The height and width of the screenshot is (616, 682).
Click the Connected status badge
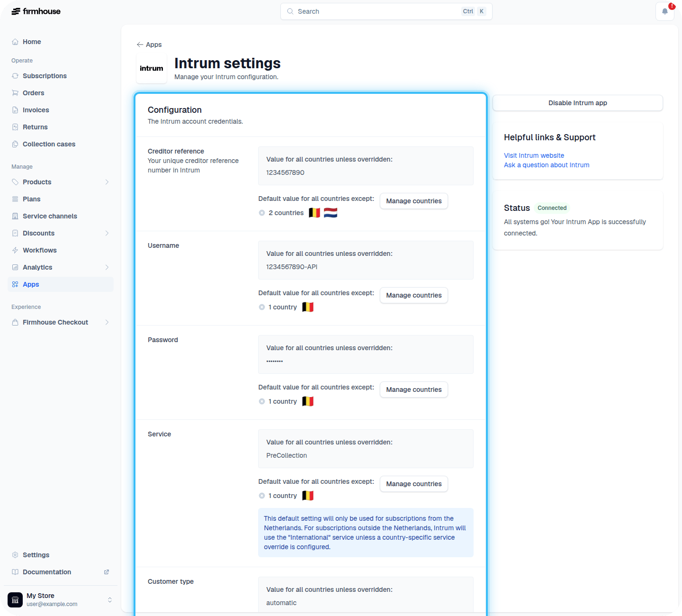[552, 208]
